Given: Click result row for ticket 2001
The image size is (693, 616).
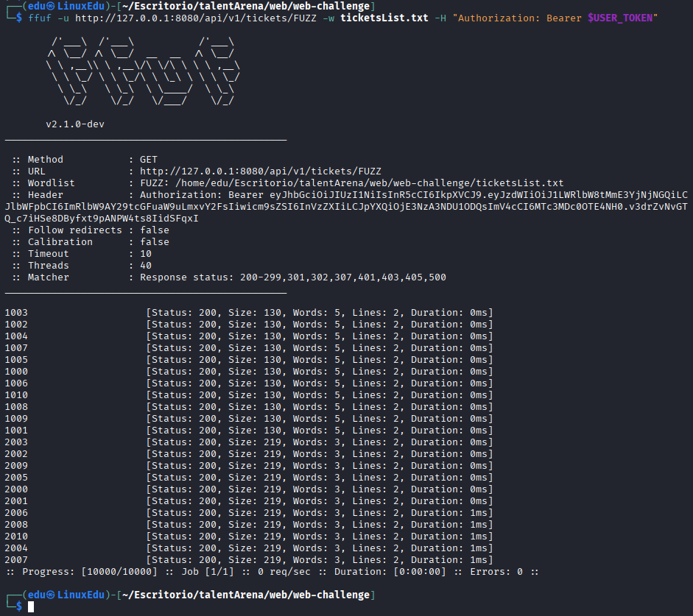Looking at the screenshot, I should (x=249, y=501).
